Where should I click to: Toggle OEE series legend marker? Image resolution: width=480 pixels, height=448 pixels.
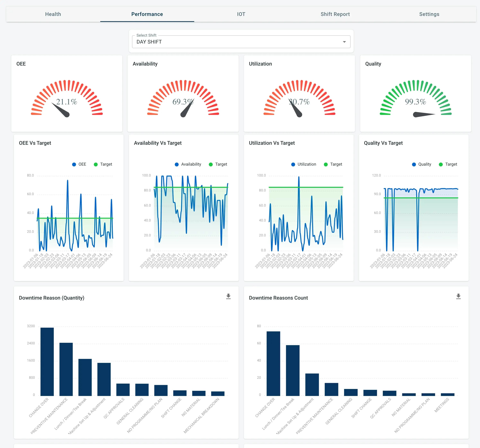74,164
